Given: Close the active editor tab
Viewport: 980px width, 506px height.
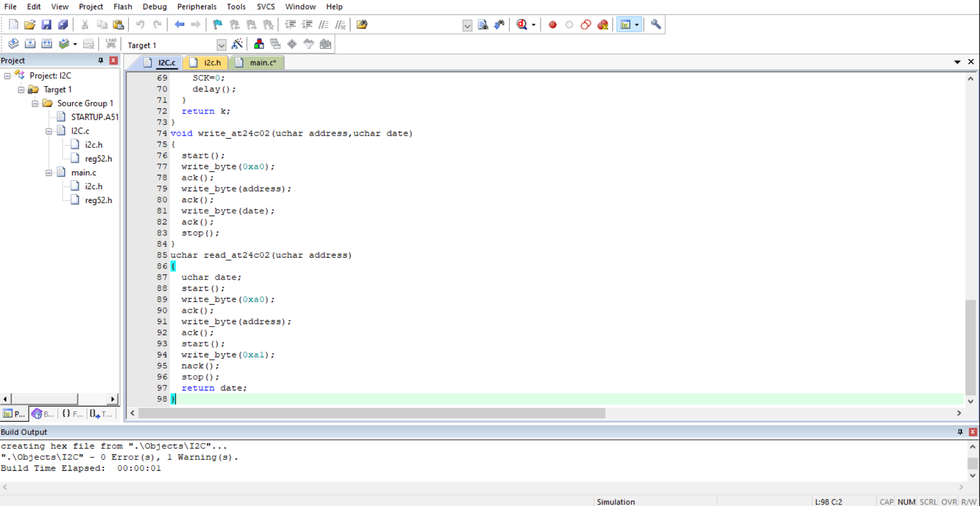Looking at the screenshot, I should pyautogui.click(x=971, y=62).
